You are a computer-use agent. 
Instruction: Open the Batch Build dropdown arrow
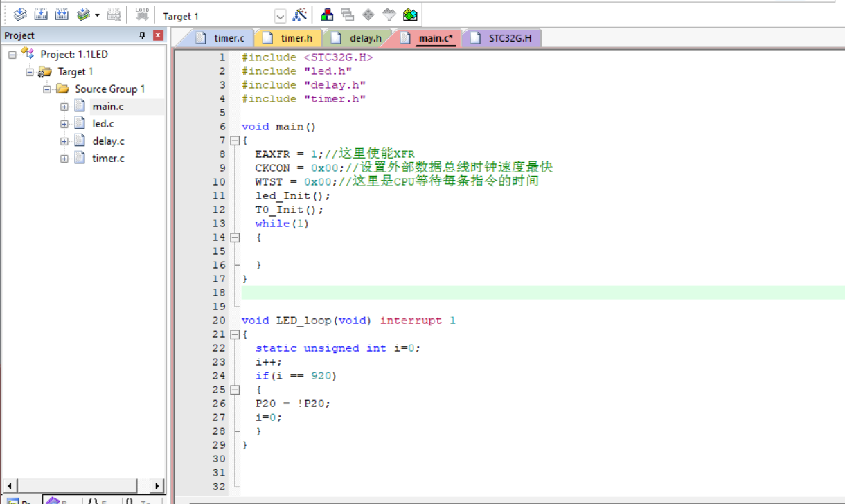coord(96,15)
